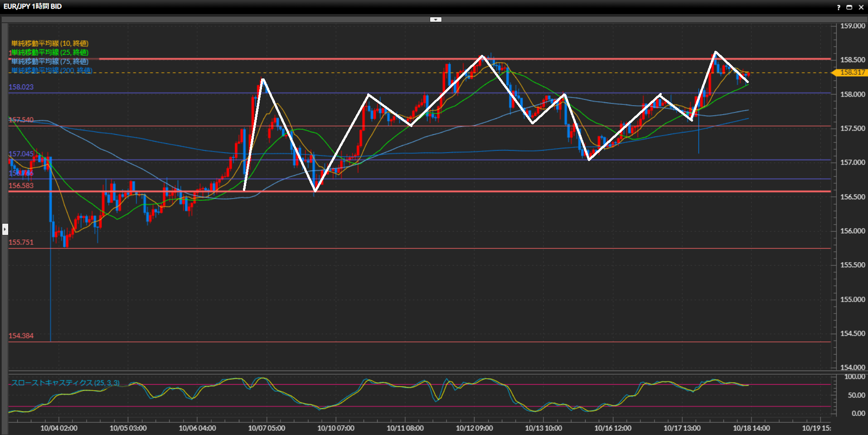Click the 10/12 09:00 time axis marker

[474, 428]
